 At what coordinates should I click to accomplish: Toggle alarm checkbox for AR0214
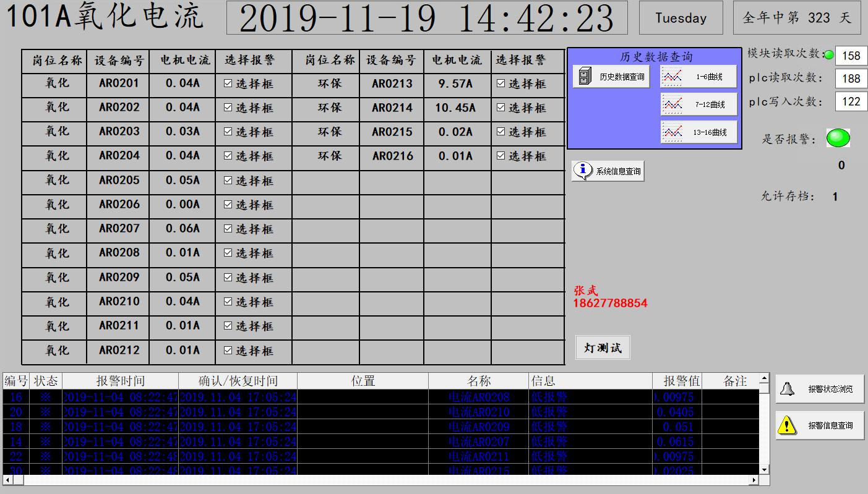(x=501, y=108)
